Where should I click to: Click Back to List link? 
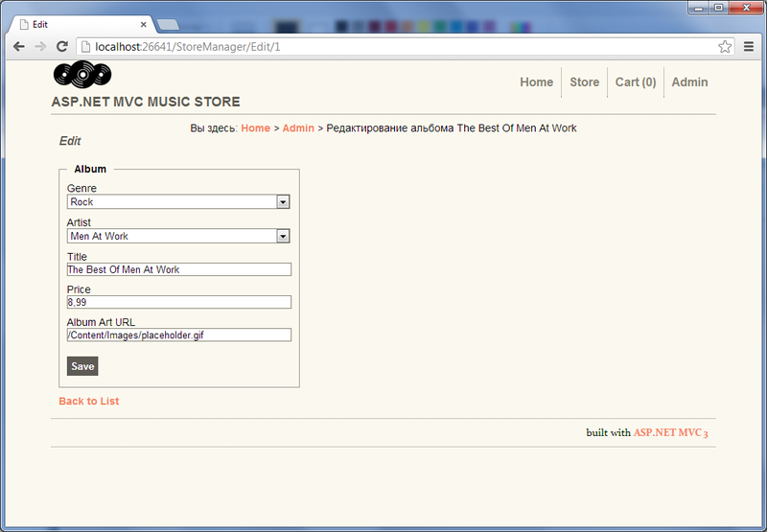[88, 401]
